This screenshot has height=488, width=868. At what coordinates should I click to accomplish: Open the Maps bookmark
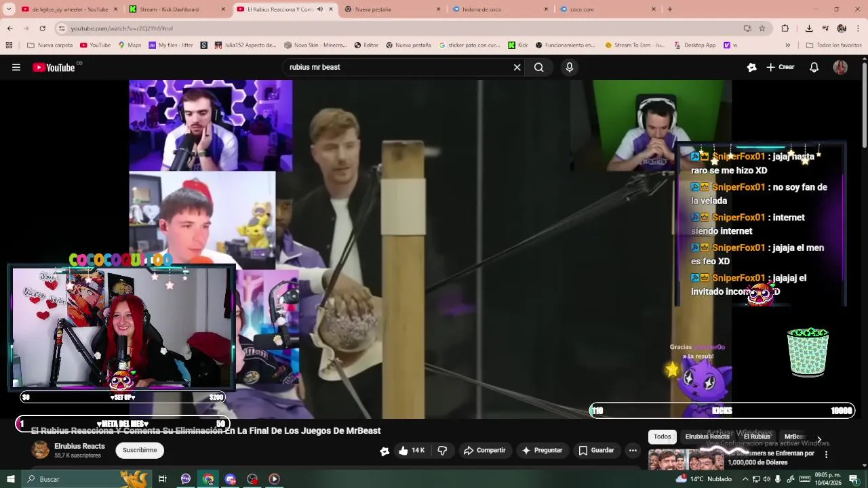coord(130,45)
